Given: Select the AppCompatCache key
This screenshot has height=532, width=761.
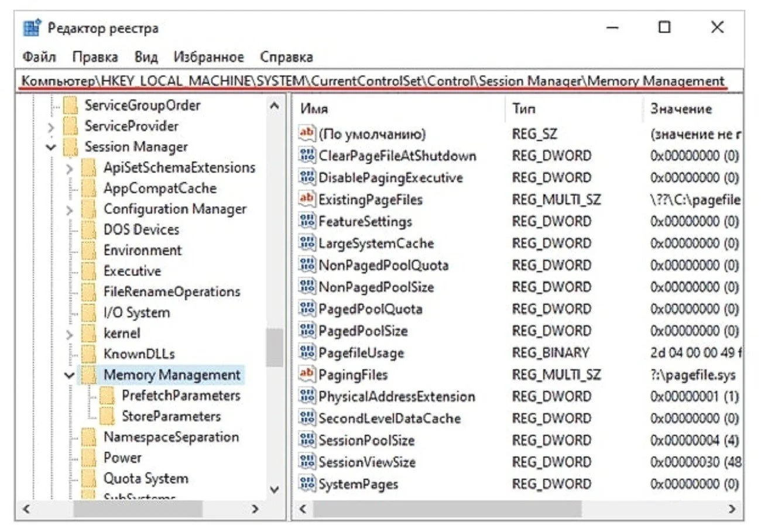Looking at the screenshot, I should pyautogui.click(x=160, y=188).
